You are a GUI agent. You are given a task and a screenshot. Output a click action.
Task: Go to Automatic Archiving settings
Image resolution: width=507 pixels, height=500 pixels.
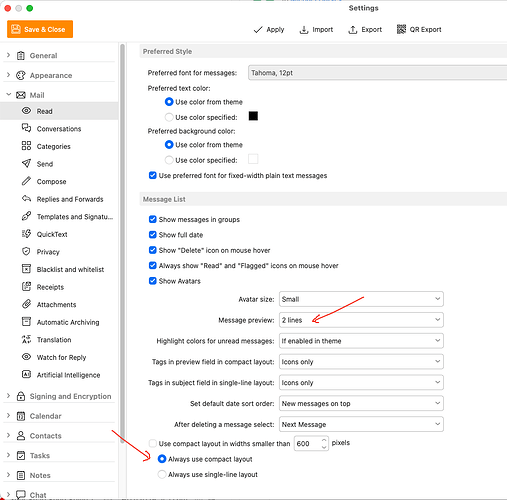click(x=68, y=322)
